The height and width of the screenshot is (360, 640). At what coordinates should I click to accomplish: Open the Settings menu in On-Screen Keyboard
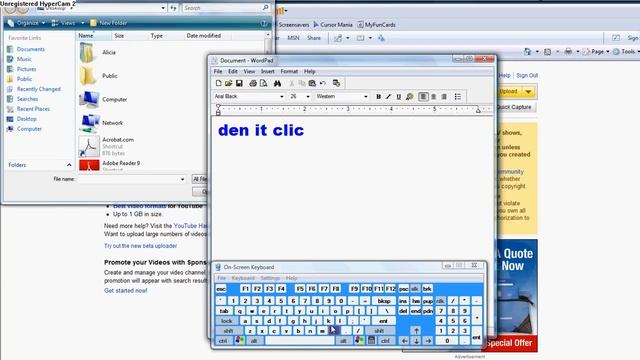[x=270, y=278]
